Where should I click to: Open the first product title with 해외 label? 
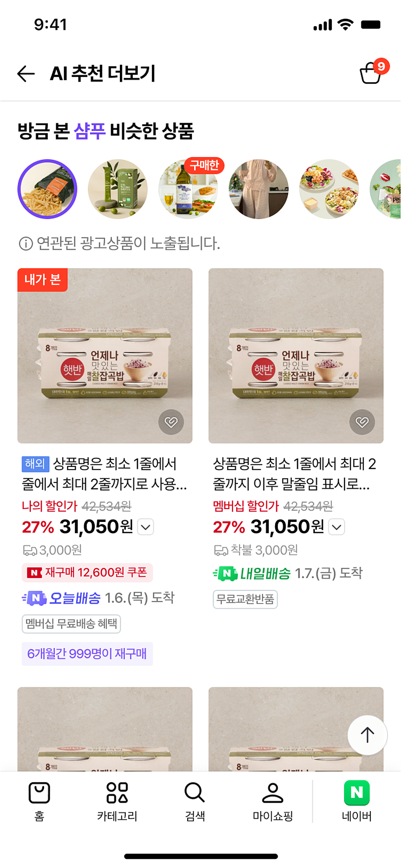click(104, 474)
